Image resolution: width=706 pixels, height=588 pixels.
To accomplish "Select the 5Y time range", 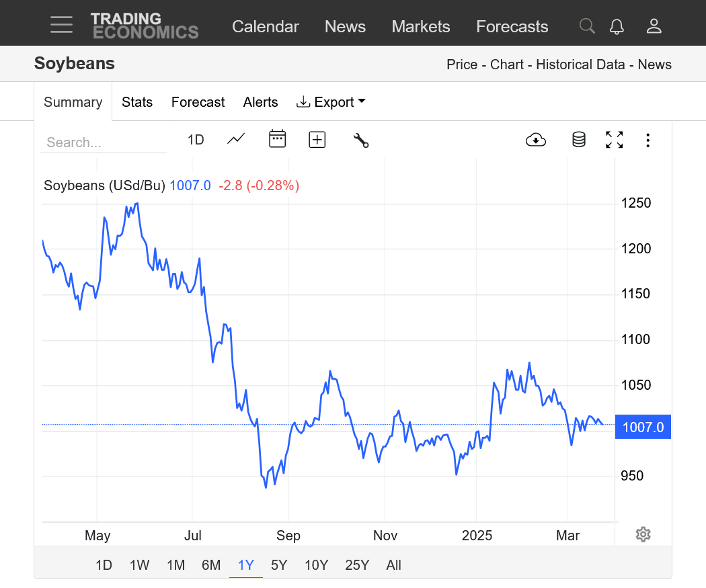I will point(279,565).
